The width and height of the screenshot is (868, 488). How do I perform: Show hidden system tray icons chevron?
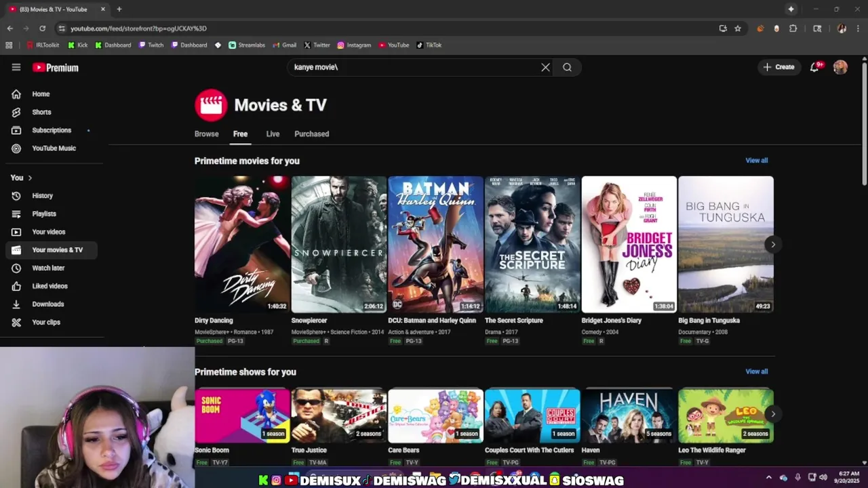(x=769, y=477)
